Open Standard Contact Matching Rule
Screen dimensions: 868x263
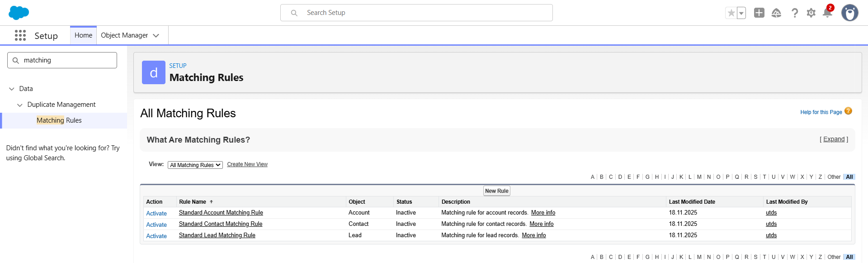pyautogui.click(x=221, y=224)
